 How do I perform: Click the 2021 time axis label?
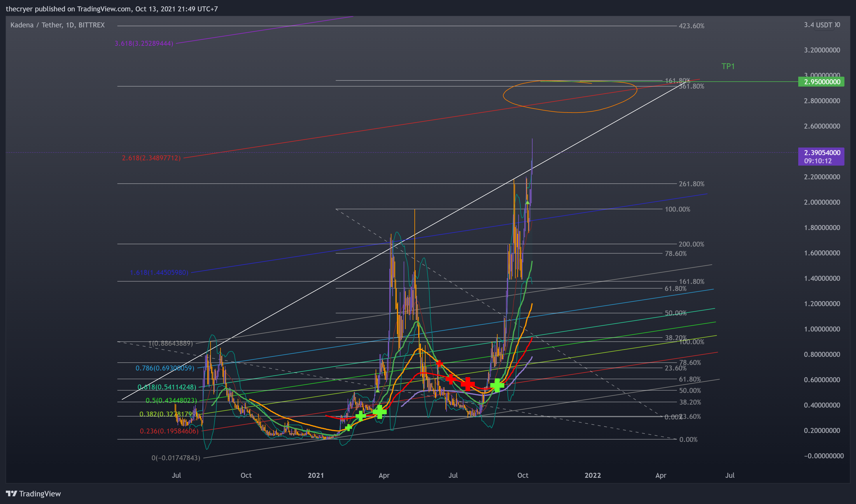coord(316,475)
